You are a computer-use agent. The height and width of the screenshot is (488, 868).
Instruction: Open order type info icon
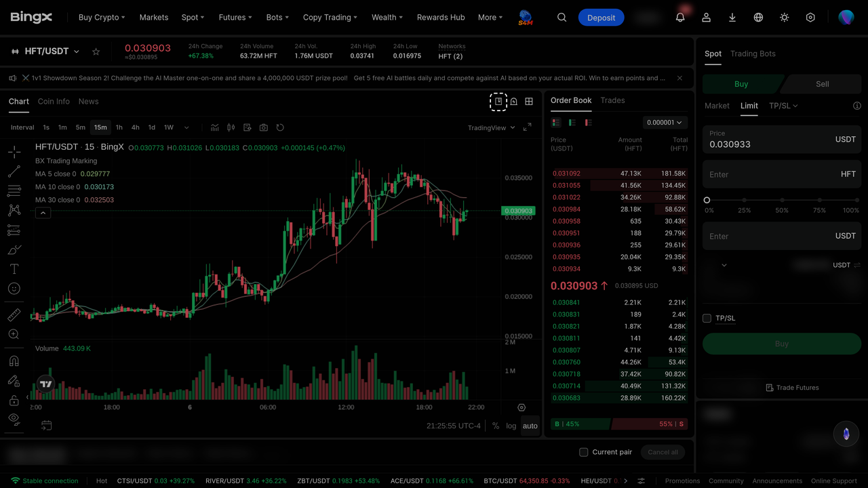[x=857, y=106]
